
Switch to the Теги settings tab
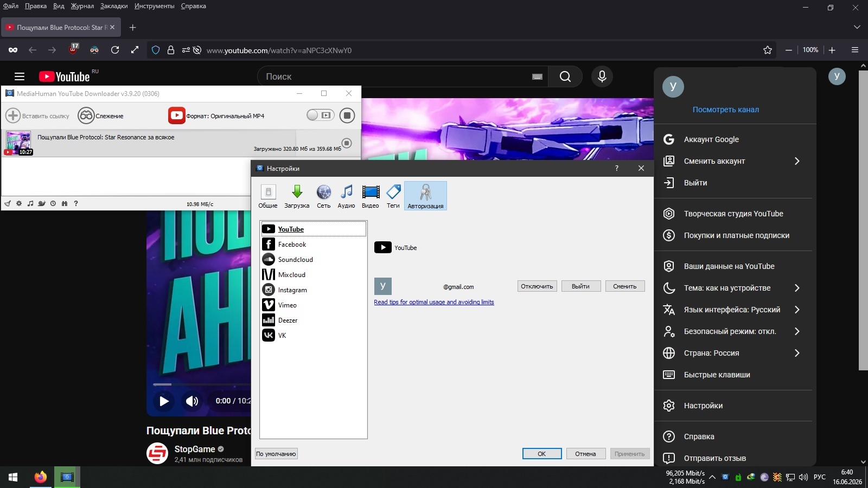(393, 196)
